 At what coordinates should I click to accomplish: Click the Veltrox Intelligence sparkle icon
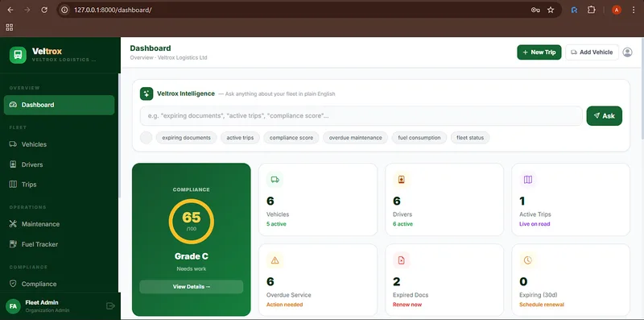[147, 94]
